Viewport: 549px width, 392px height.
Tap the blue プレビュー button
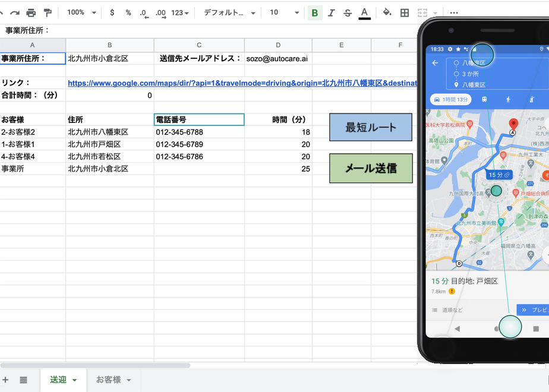(x=533, y=310)
